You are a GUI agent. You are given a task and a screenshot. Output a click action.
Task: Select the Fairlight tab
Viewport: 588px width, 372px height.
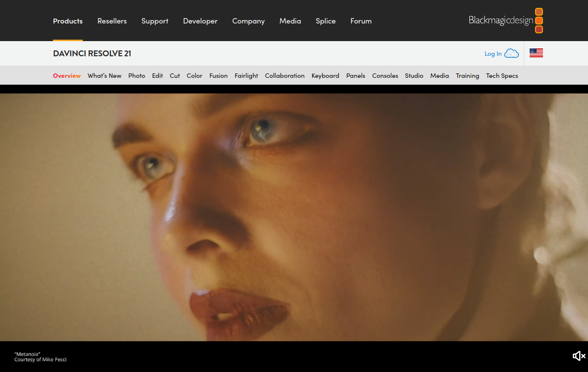point(246,75)
